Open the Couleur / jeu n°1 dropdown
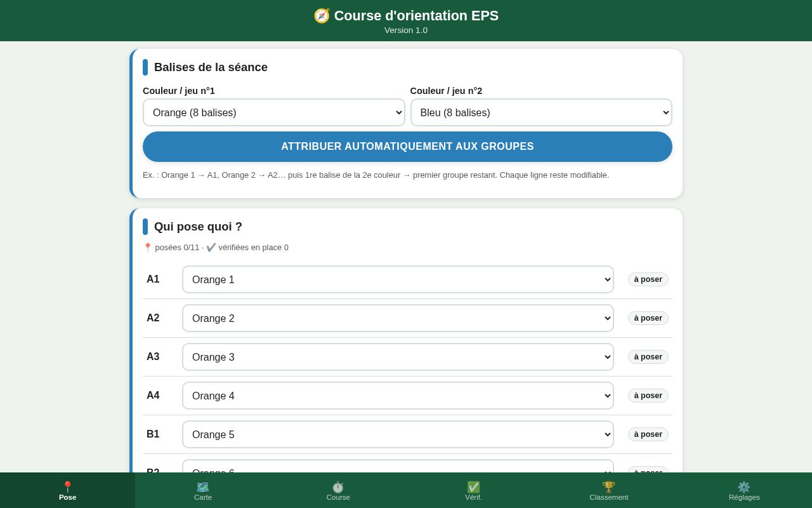This screenshot has height=508, width=812. tap(274, 112)
